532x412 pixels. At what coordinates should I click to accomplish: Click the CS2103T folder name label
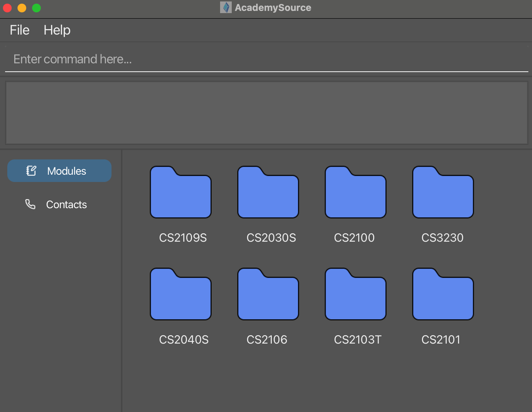[x=357, y=340]
